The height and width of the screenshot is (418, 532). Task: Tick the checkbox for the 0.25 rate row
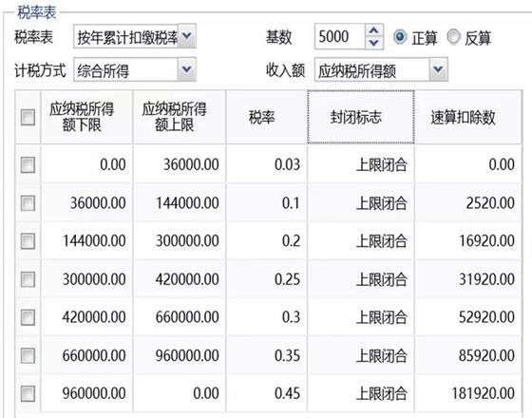[28, 279]
